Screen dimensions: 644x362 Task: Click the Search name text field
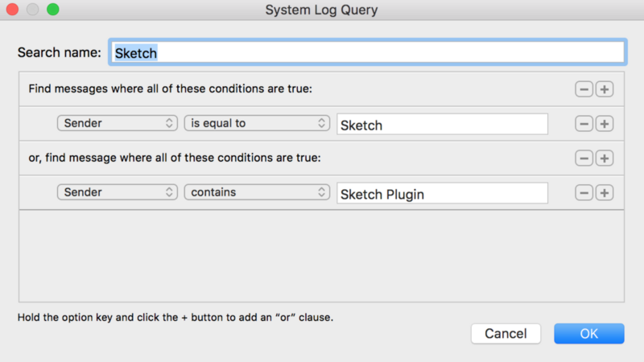(367, 53)
